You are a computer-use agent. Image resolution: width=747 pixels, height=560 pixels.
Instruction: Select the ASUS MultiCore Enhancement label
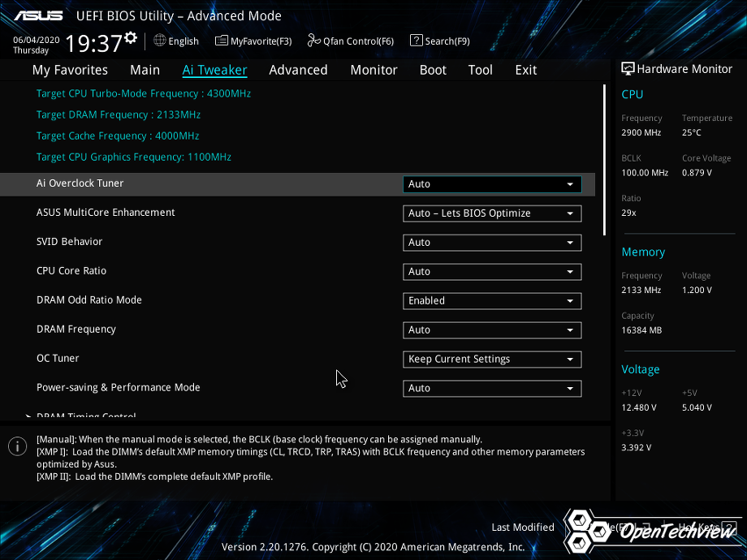pos(106,213)
